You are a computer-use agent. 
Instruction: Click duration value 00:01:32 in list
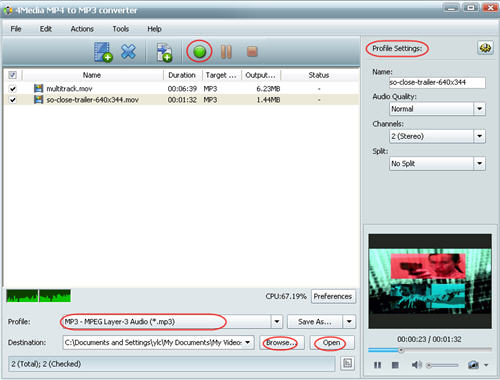coord(182,100)
